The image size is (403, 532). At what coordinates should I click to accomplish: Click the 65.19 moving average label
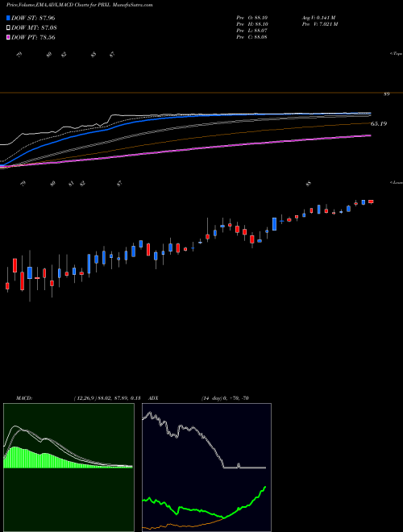pos(379,124)
